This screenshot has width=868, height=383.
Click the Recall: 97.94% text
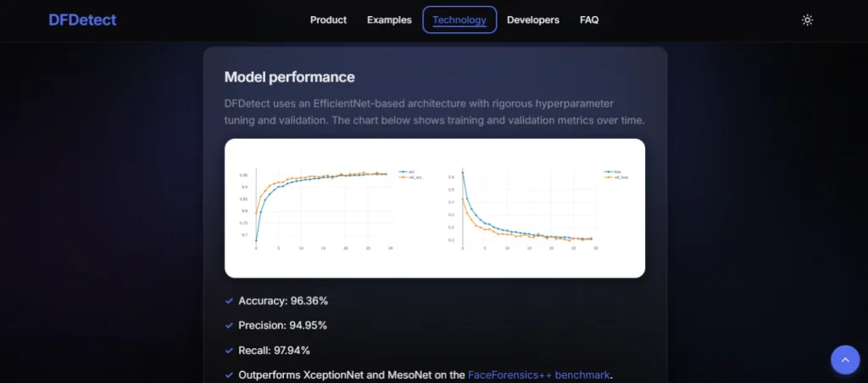tap(274, 350)
